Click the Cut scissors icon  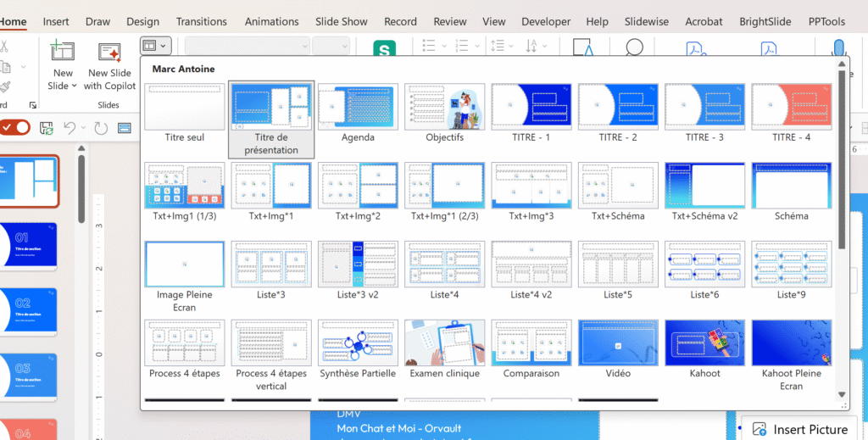4,46
